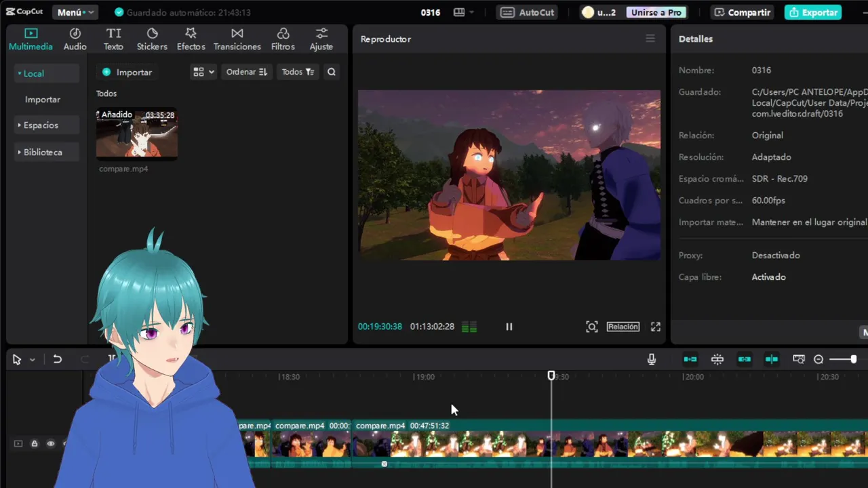Toggle player fullscreen mode
868x488 pixels.
656,327
